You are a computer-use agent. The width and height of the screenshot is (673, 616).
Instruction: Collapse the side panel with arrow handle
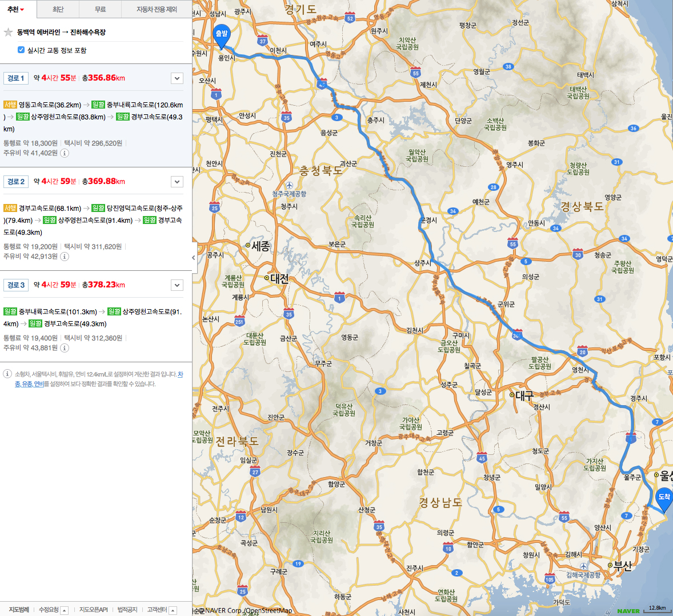(x=194, y=258)
